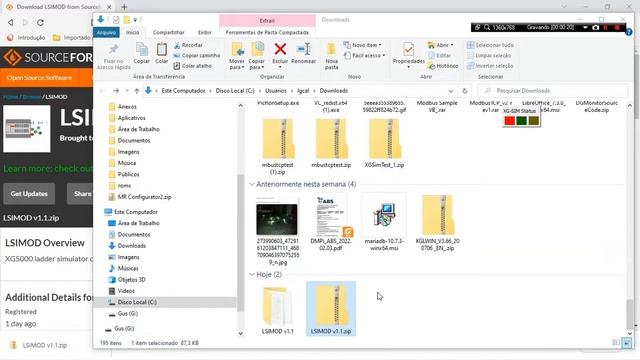Click Editar in the Abrir group
This screenshot has width=640, height=360.
[440, 56]
